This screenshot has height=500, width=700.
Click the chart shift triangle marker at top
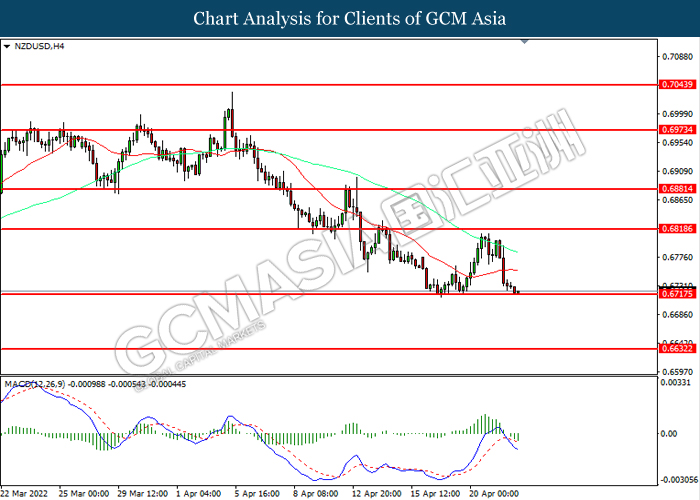coord(525,42)
